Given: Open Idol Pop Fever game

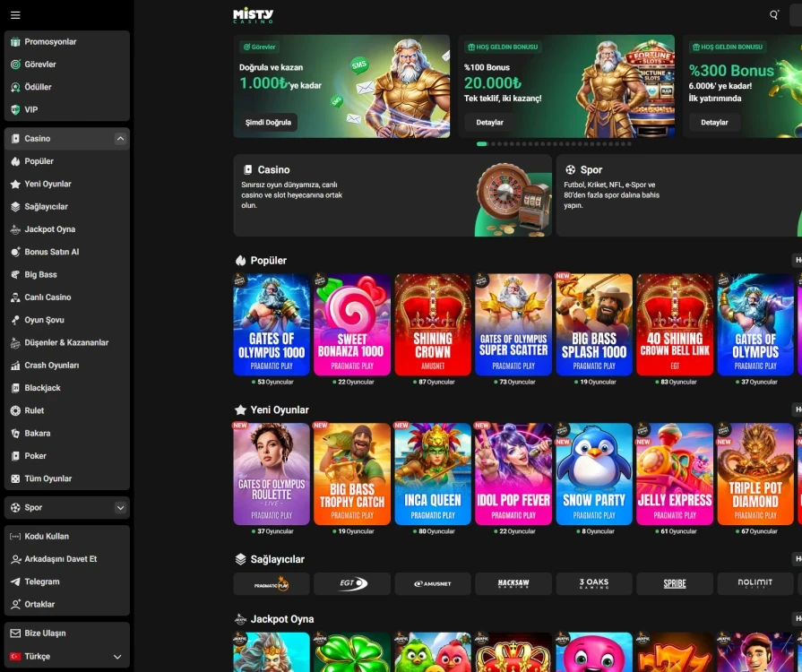Looking at the screenshot, I should pyautogui.click(x=513, y=474).
